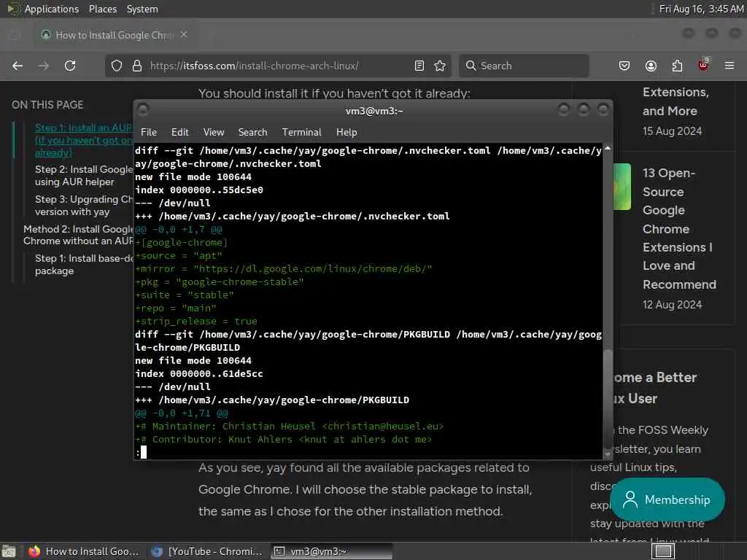
Task: Click the "+strip_release = true" line
Action: [196, 322]
